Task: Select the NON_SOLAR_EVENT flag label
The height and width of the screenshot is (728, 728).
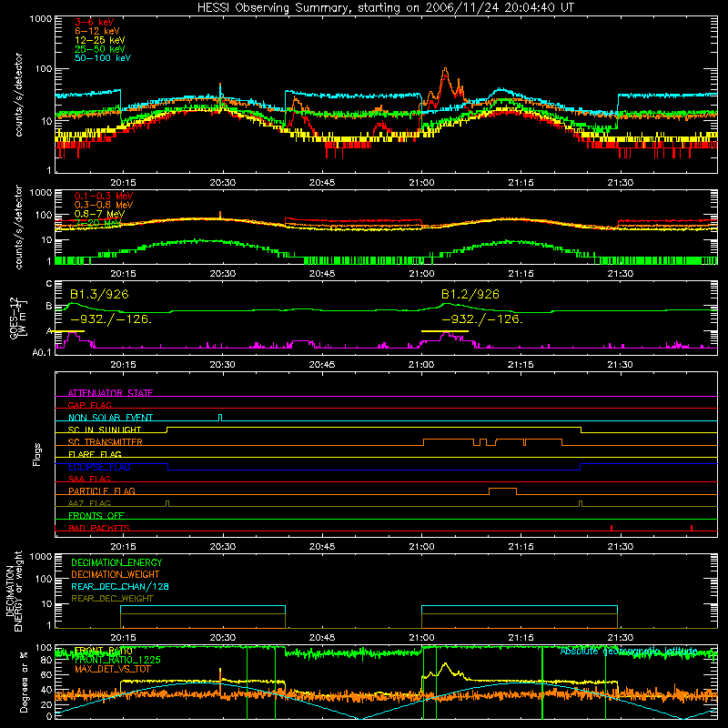Action: click(x=110, y=418)
